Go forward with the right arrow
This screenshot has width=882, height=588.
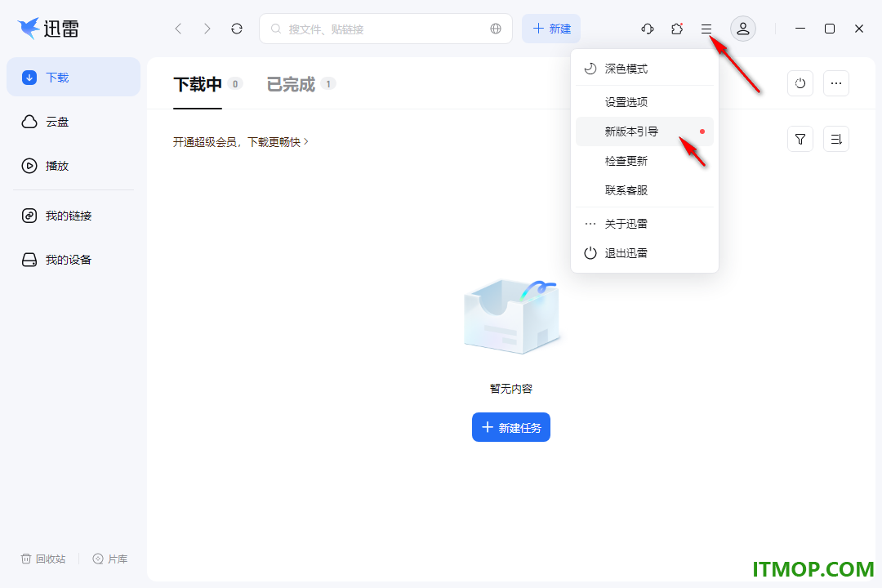[x=207, y=29]
